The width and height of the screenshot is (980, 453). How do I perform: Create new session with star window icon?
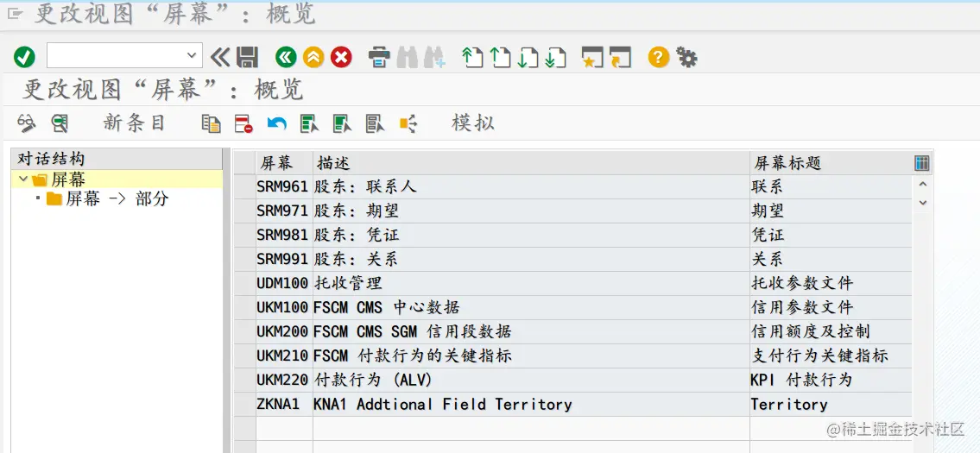point(591,58)
